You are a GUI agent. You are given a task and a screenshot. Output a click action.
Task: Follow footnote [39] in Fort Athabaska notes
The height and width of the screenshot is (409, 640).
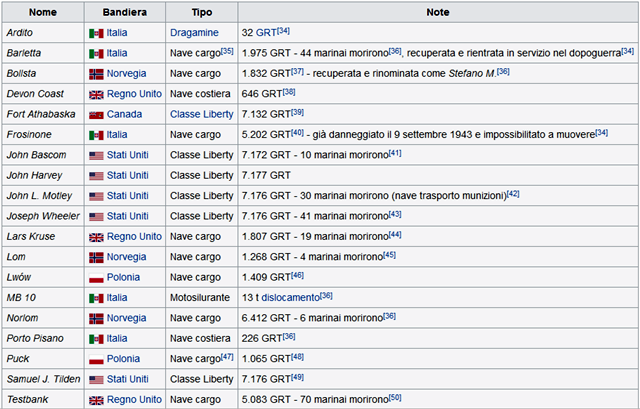point(297,112)
